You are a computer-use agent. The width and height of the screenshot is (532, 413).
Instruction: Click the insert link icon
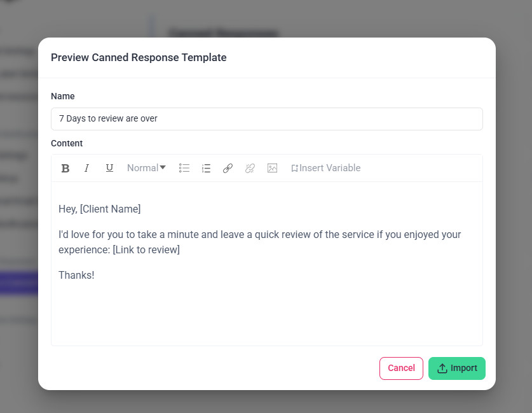228,168
